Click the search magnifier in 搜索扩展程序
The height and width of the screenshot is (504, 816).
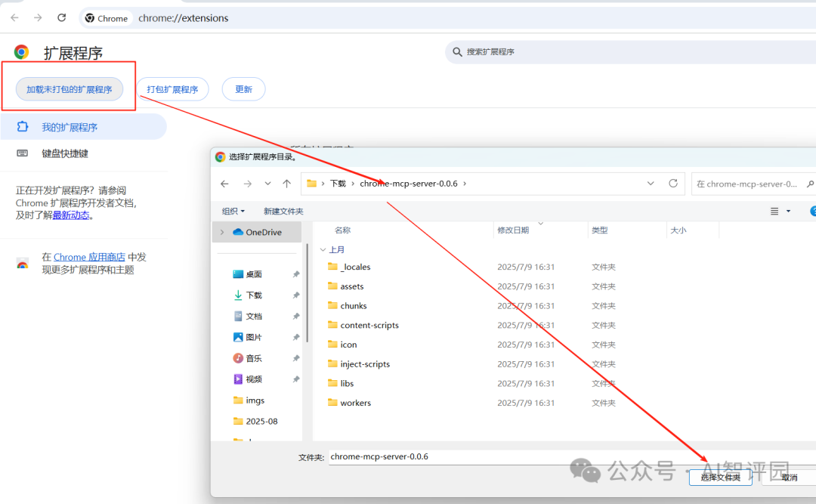point(457,51)
